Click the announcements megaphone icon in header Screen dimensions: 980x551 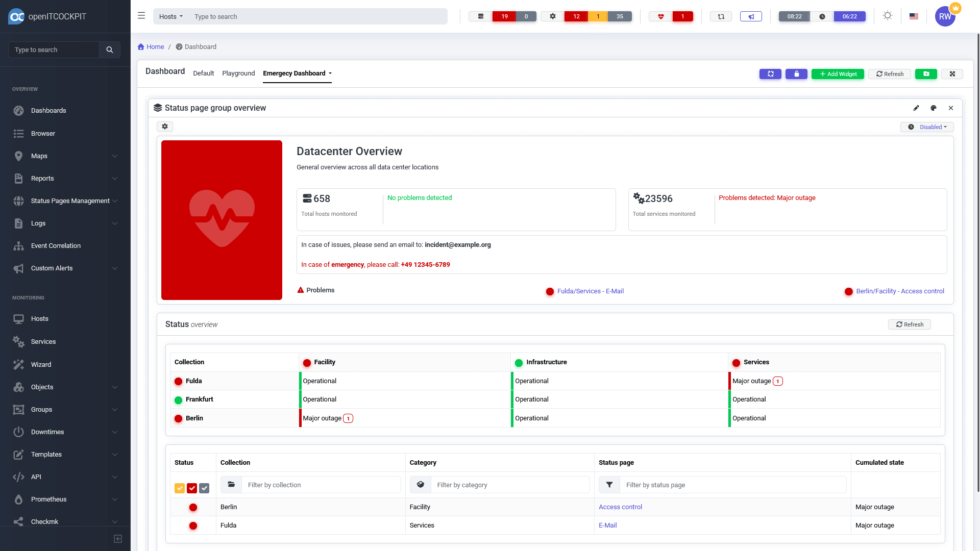[x=751, y=16]
